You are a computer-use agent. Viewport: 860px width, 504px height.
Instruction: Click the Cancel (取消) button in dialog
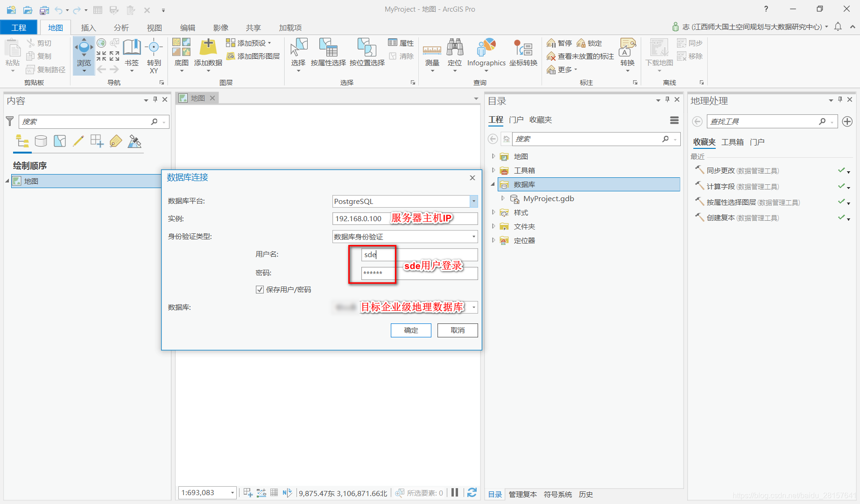tap(458, 330)
